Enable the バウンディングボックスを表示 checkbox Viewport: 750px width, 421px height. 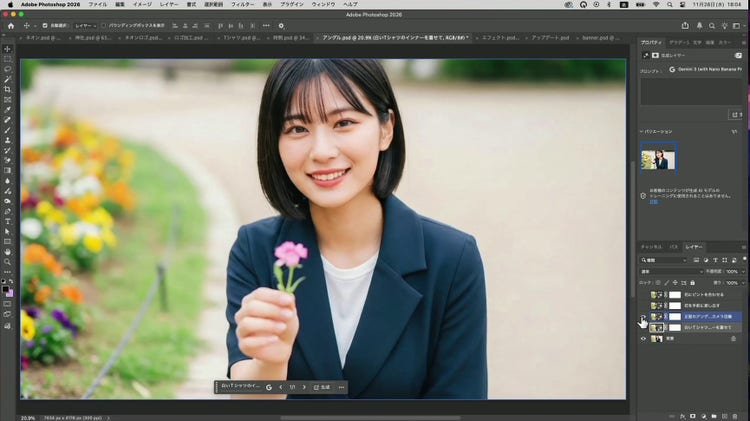[105, 25]
